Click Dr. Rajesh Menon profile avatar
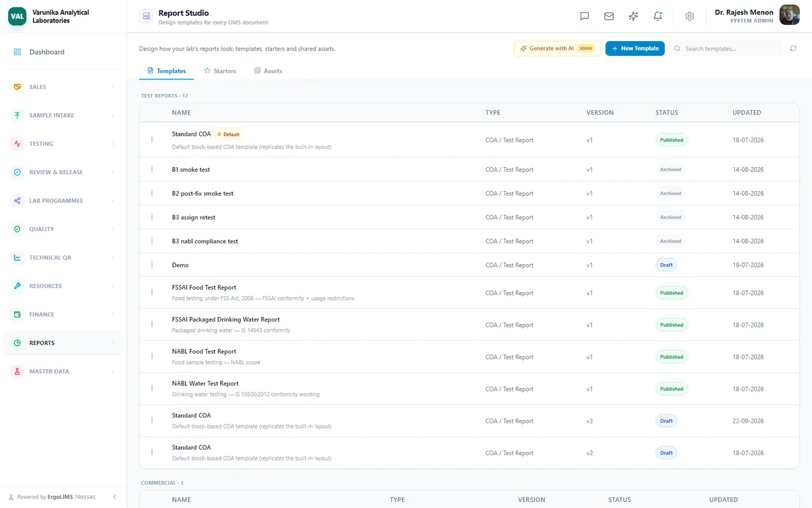 click(x=789, y=16)
